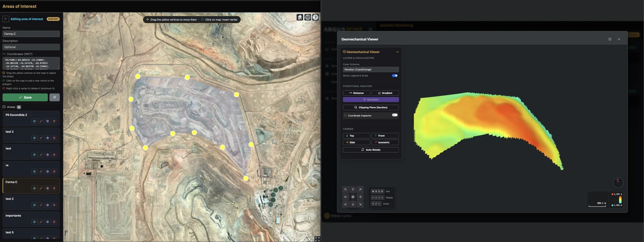Click the down arrow in viewer navigation pad
The image size is (644, 242).
[353, 204]
